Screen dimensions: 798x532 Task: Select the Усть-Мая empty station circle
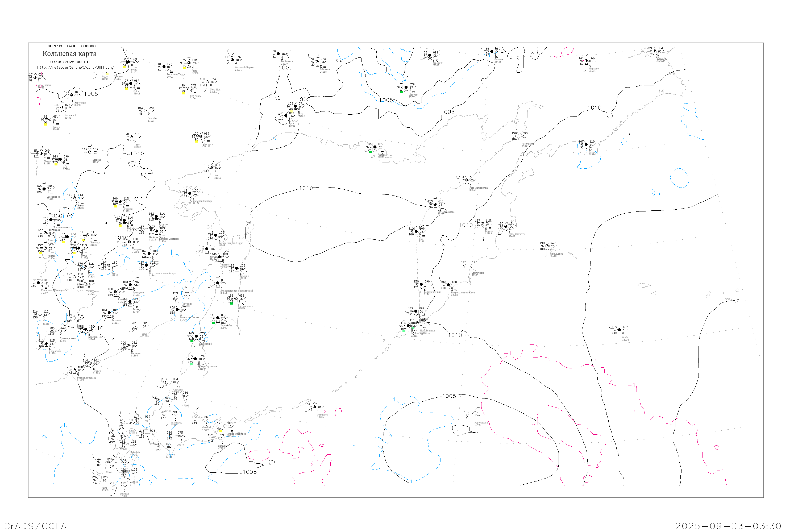(207, 82)
